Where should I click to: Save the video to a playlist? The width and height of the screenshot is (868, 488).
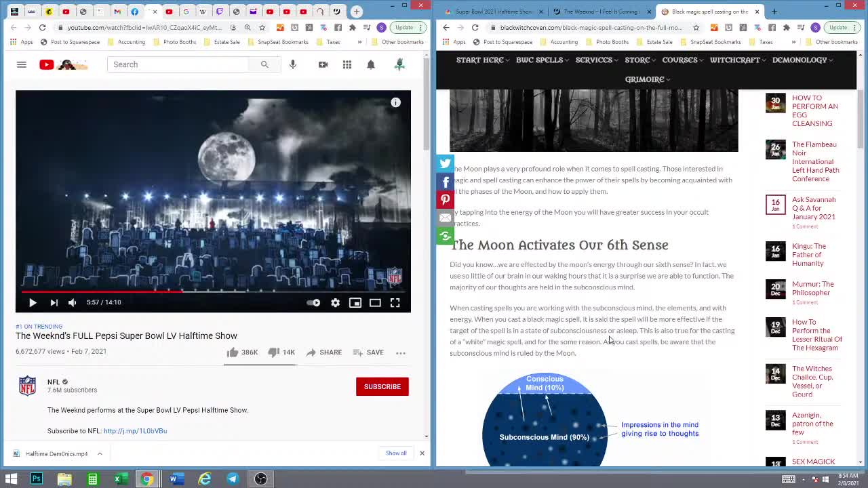coord(368,352)
